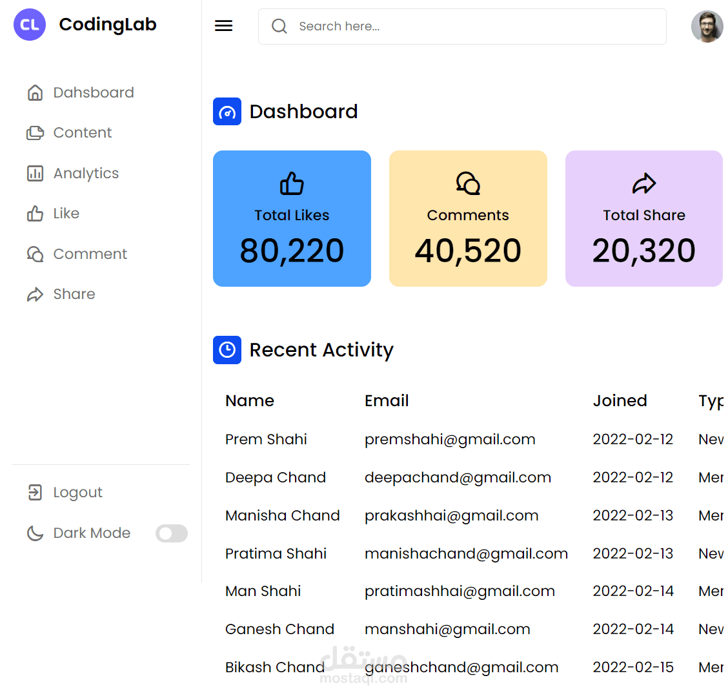Click the Logout door icon
This screenshot has height=700, width=728.
35,492
